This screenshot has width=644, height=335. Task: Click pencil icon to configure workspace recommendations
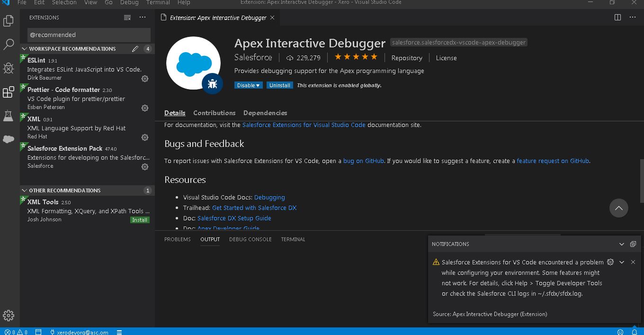pyautogui.click(x=135, y=49)
